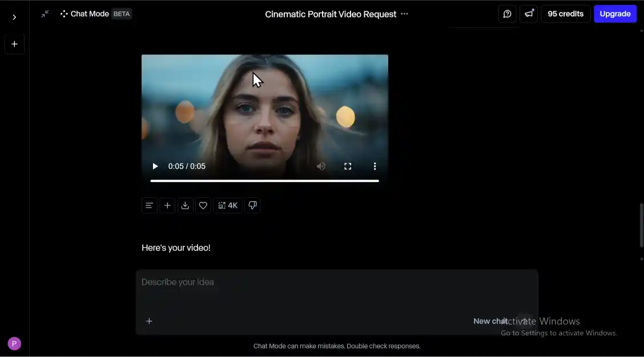The height and width of the screenshot is (357, 644).
Task: Seek using the video progress bar
Action: click(x=264, y=181)
